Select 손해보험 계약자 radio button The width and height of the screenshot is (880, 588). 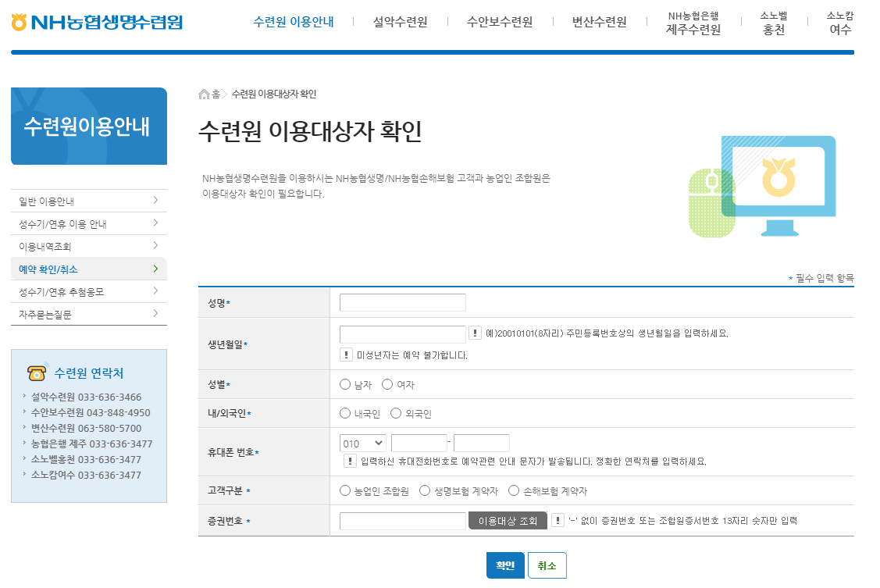[x=514, y=491]
